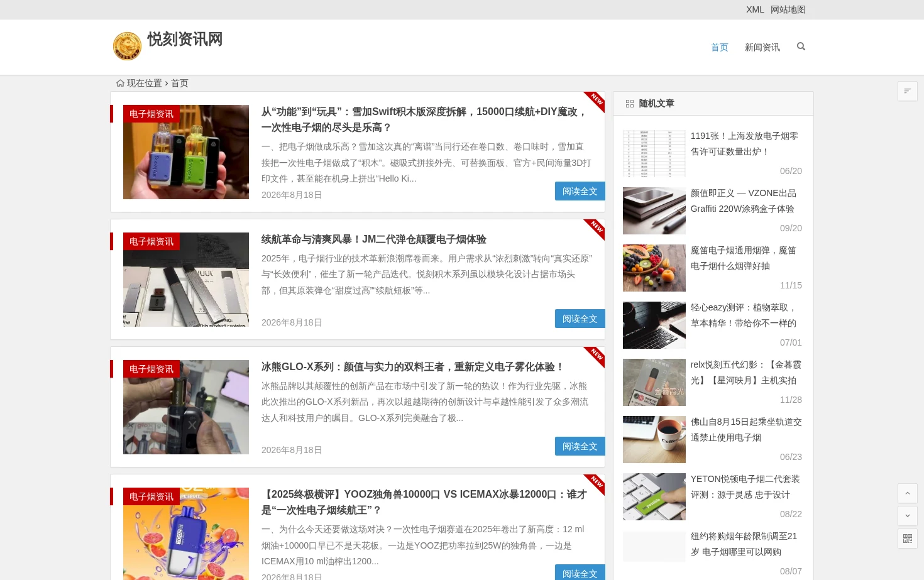
Task: Click date 2026年8月18日 under JM二代弹仓
Action: pyautogui.click(x=292, y=322)
